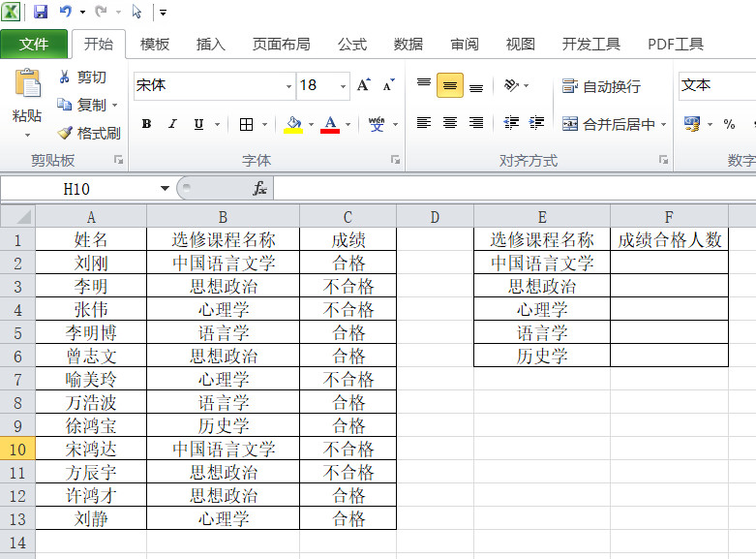Switch to Data (数据) tab
The image size is (756, 559).
[408, 44]
